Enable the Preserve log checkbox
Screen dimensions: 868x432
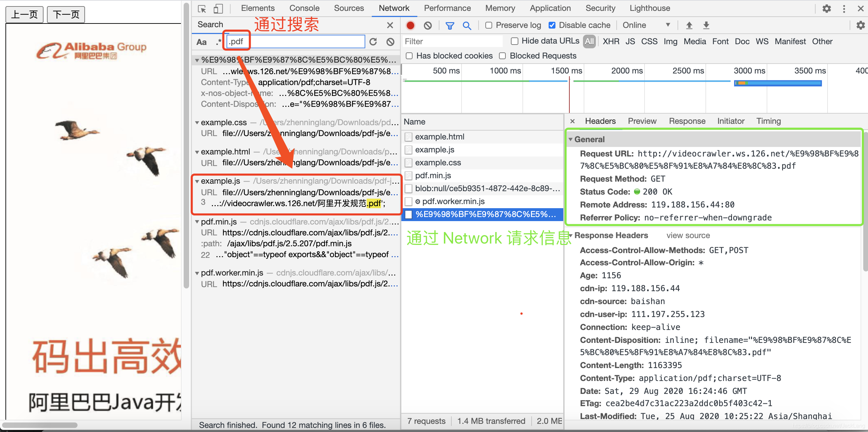pos(487,26)
